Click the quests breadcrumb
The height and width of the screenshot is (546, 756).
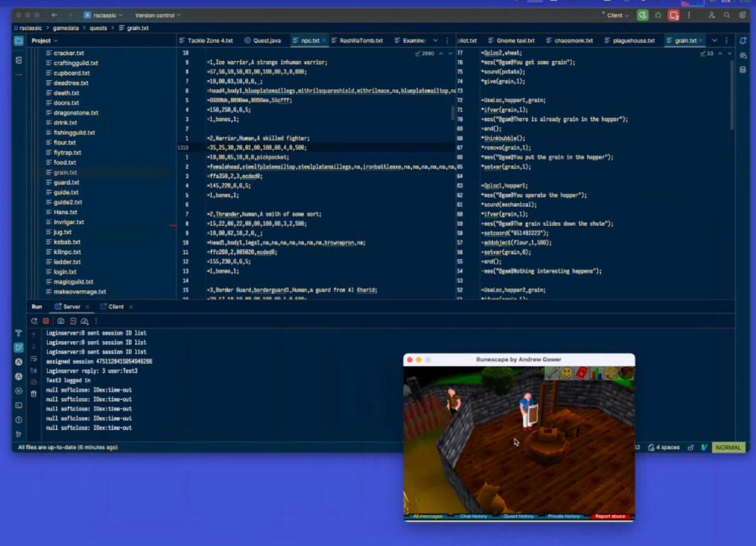point(98,28)
